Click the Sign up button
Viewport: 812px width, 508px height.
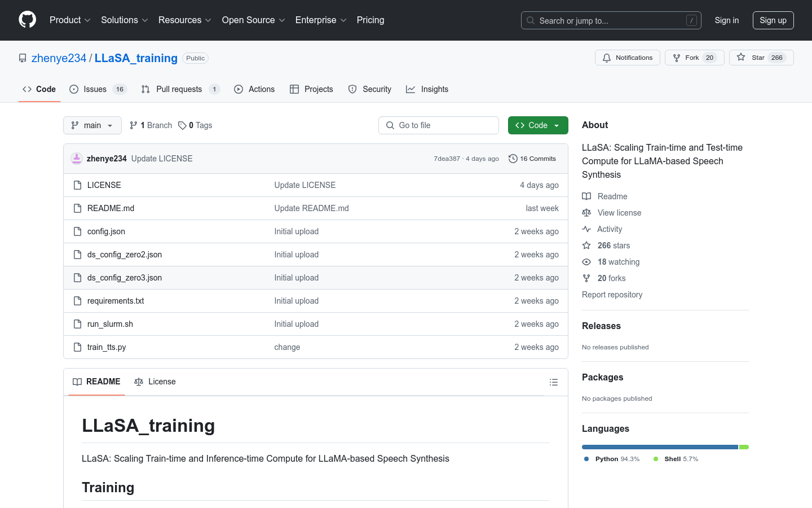[x=773, y=20]
